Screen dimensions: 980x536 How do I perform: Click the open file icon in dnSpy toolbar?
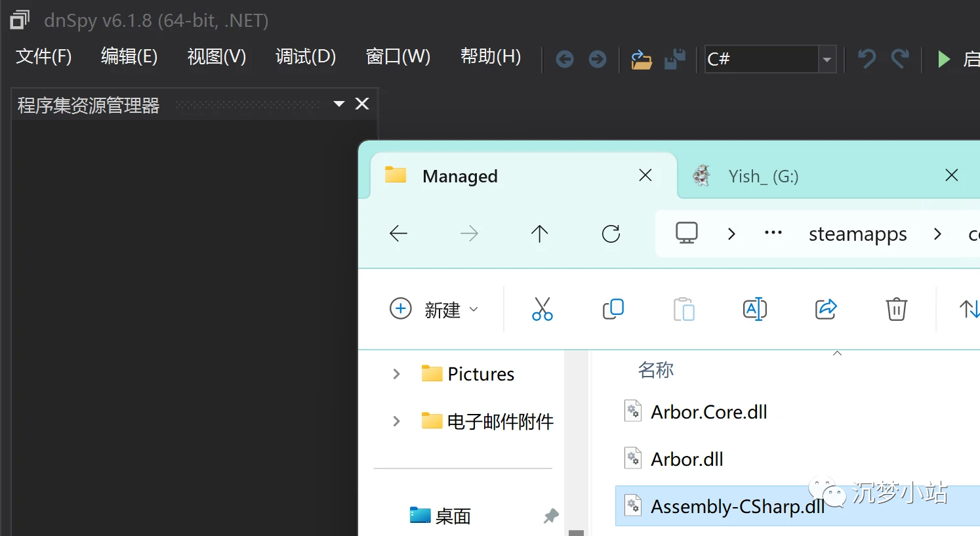(x=641, y=59)
